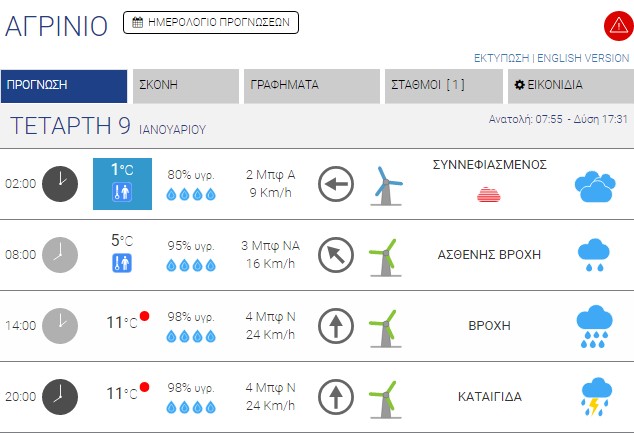Click the frost indicator under 5°C at 08:00
The height and width of the screenshot is (433, 634).
point(122,264)
